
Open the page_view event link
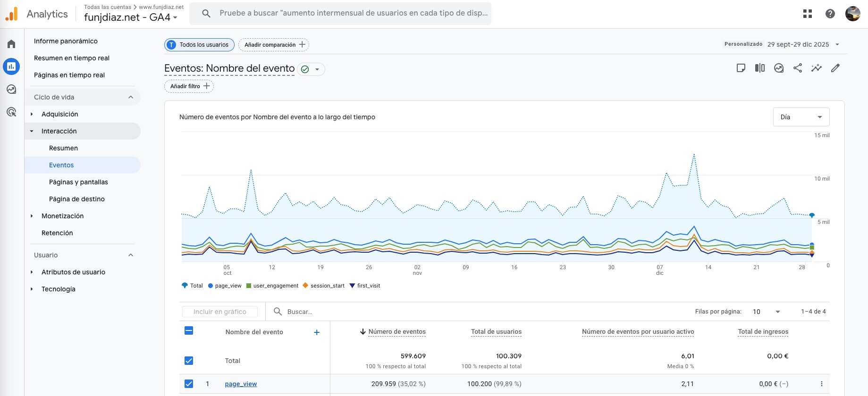pyautogui.click(x=241, y=384)
